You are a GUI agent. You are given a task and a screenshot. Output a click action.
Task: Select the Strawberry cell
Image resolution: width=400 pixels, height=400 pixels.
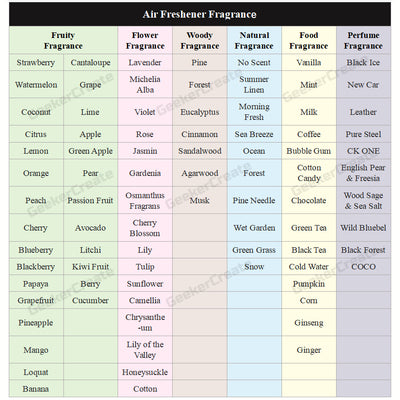36,62
